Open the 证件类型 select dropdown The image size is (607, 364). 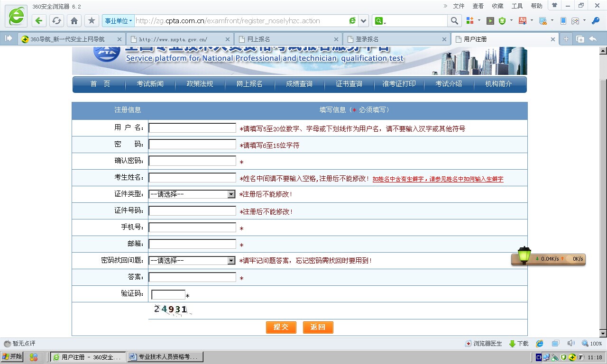192,194
